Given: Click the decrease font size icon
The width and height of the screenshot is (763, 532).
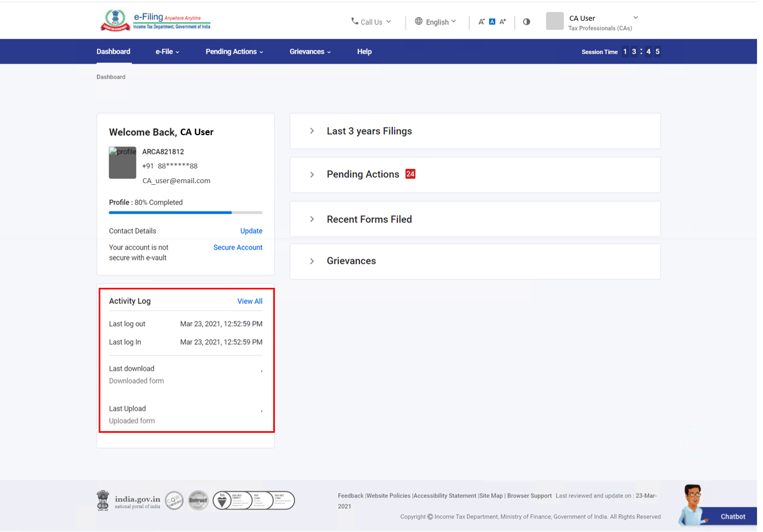Looking at the screenshot, I should point(482,22).
